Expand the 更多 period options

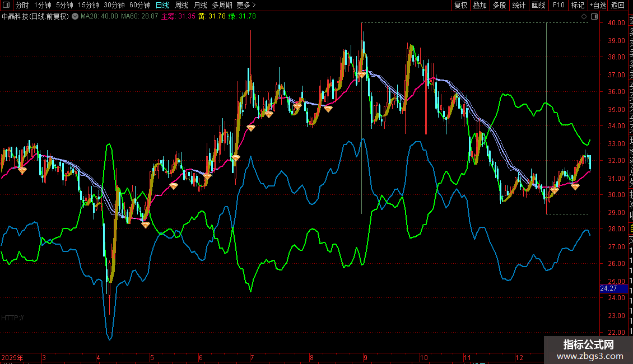(246, 5)
